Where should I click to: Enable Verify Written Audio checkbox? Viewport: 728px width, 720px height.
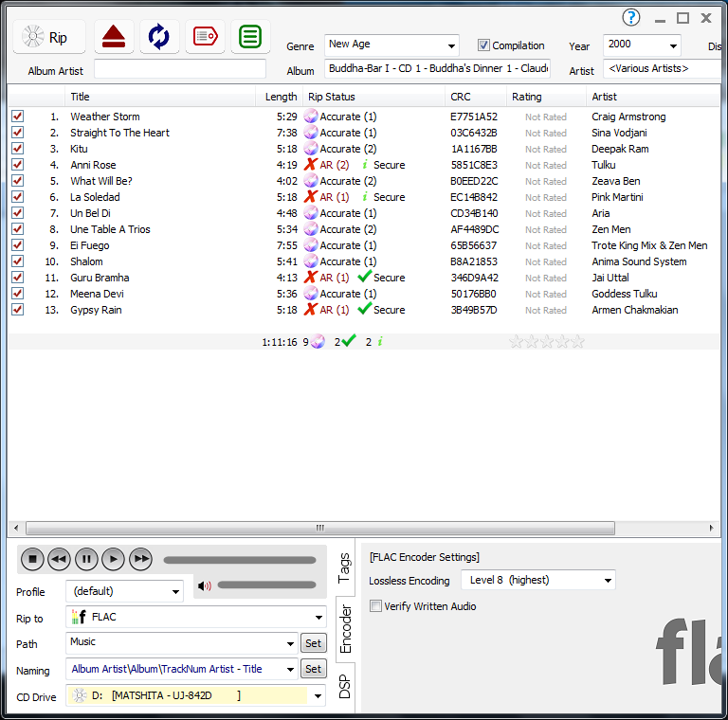[375, 606]
